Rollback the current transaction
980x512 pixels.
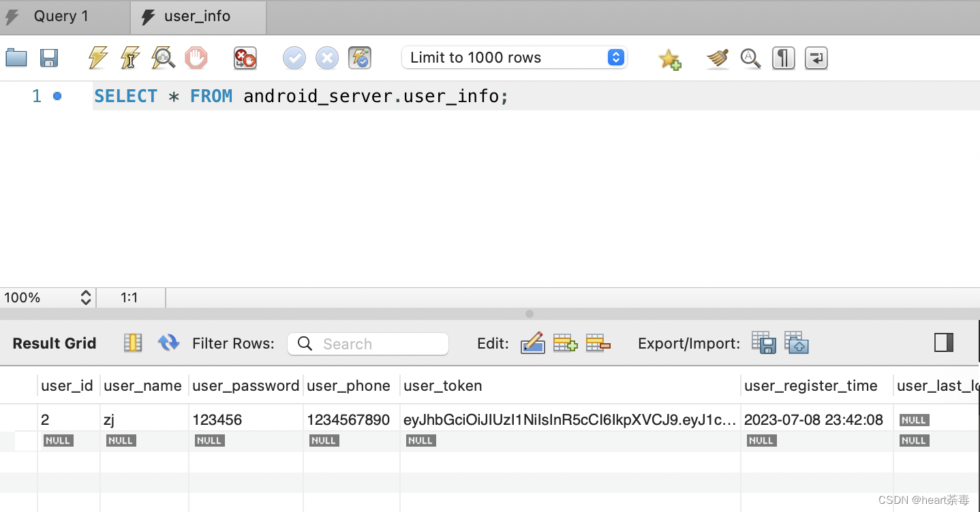click(326, 58)
